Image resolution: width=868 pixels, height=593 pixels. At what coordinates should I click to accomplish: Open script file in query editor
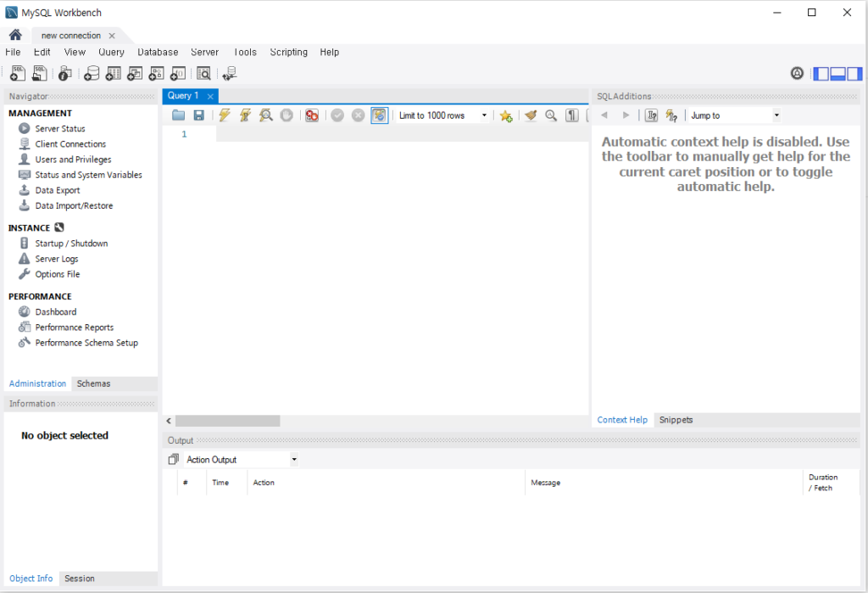point(178,115)
